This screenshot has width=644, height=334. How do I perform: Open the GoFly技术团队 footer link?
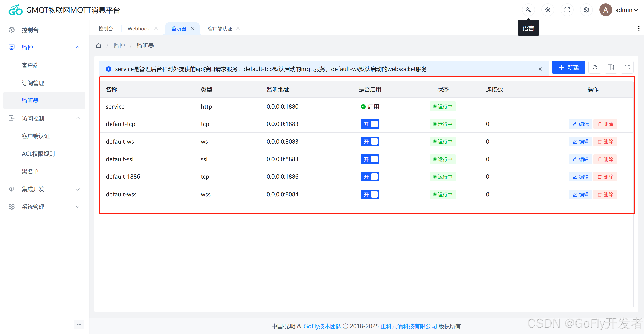[x=322, y=326]
